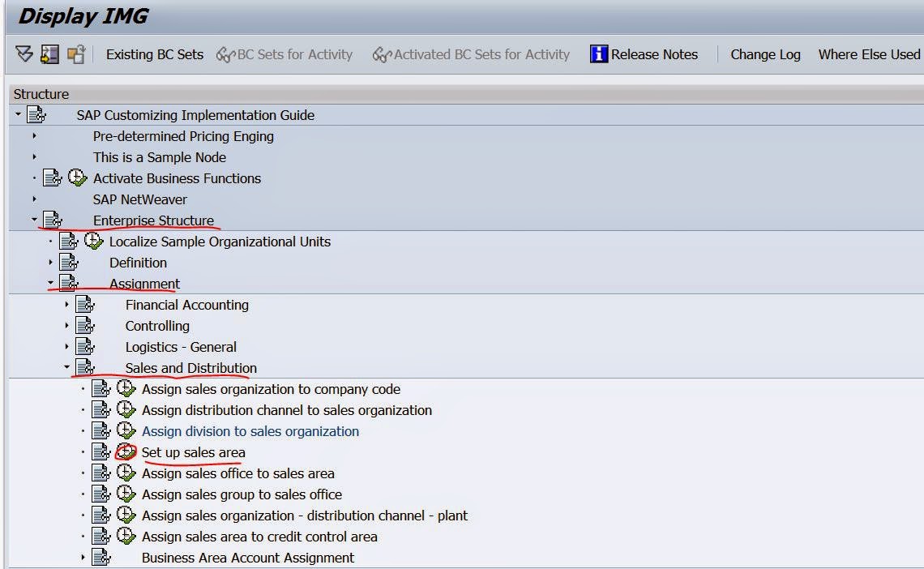Viewport: 924px width, 569px height.
Task: Open Activated BC Sets for Activity
Action: 471,54
